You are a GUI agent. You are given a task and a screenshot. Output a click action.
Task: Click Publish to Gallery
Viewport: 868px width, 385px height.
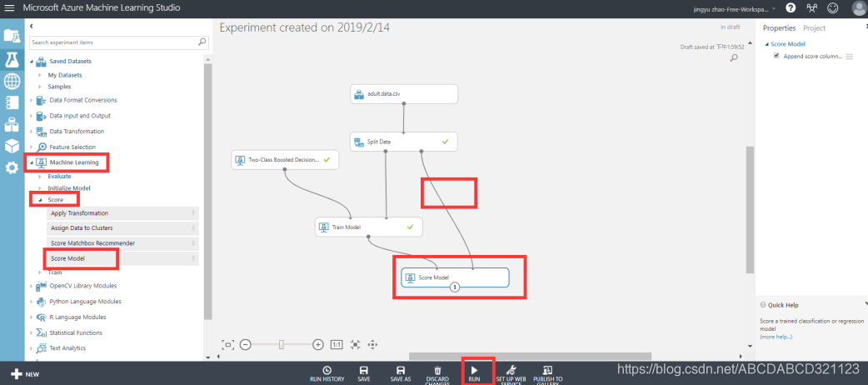click(547, 375)
